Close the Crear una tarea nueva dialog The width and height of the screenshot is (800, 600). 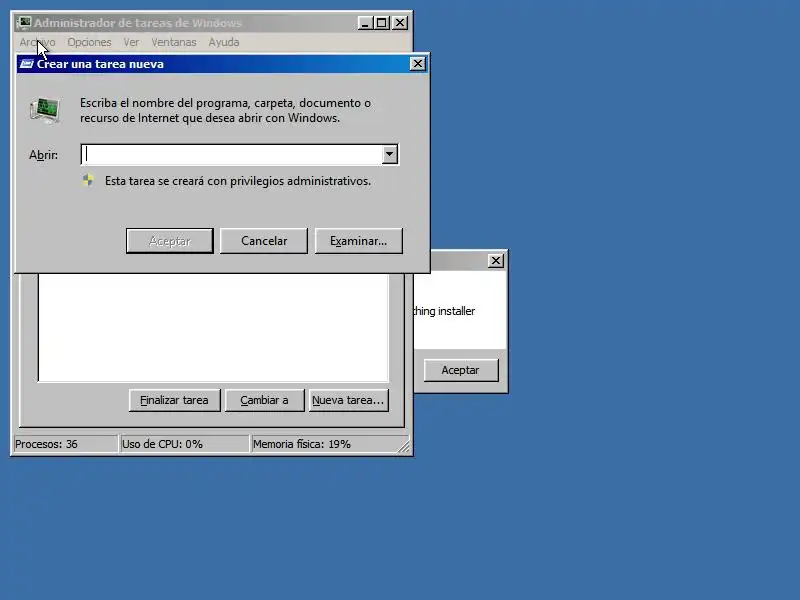[x=417, y=64]
